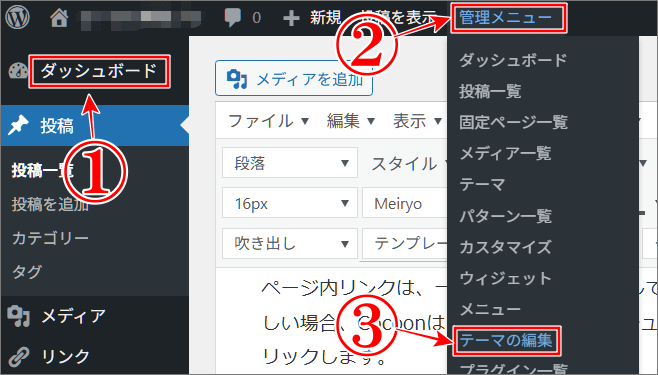Select ウィジェット in the dropdown
This screenshot has width=658, height=375.
click(505, 278)
